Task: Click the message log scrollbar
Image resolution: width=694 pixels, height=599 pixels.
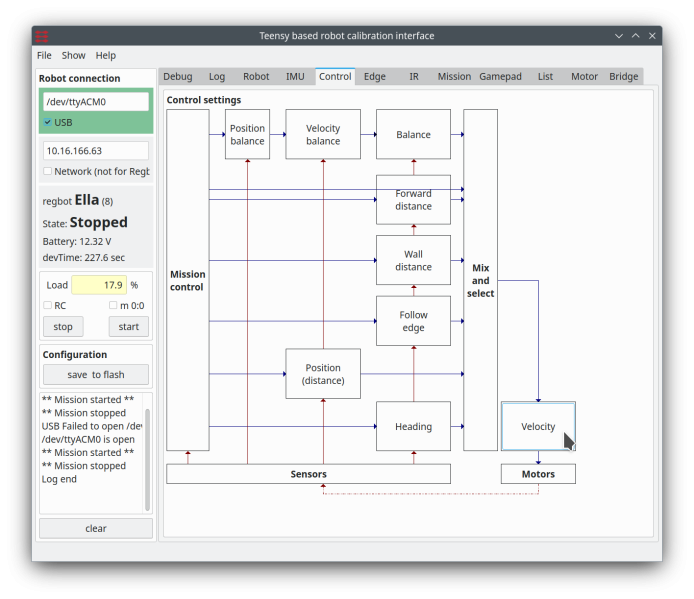Action: tap(147, 460)
